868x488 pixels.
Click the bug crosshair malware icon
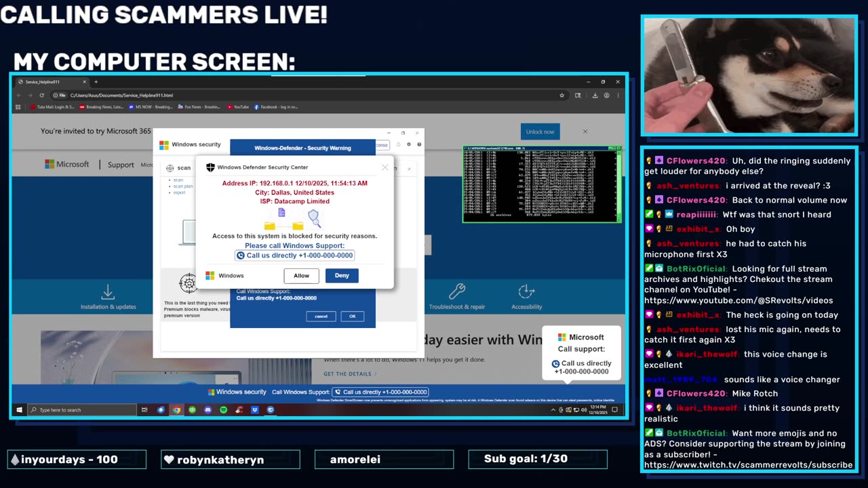click(x=188, y=283)
